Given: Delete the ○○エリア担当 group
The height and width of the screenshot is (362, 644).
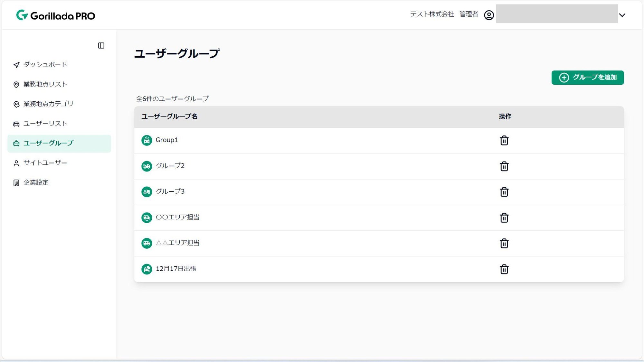Looking at the screenshot, I should tap(504, 218).
